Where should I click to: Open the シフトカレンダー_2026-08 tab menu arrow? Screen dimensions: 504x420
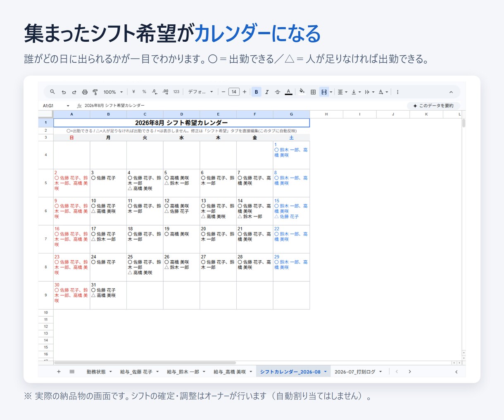tap(325, 372)
